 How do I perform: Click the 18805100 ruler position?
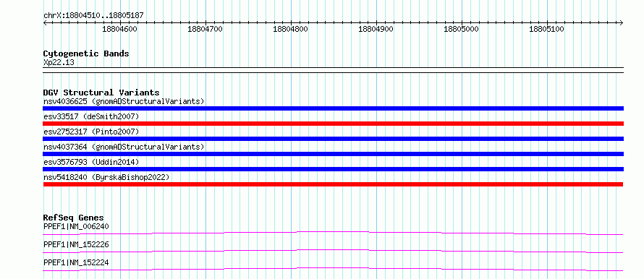click(547, 29)
